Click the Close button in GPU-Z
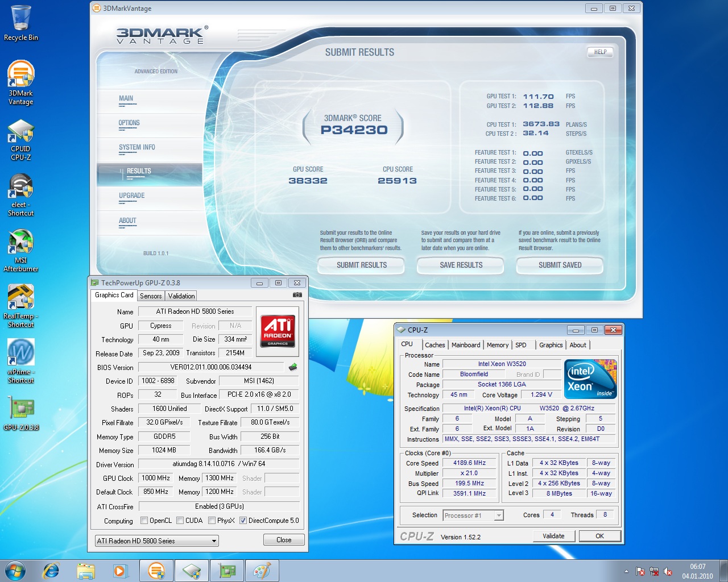The width and height of the screenshot is (728, 582). 284,540
